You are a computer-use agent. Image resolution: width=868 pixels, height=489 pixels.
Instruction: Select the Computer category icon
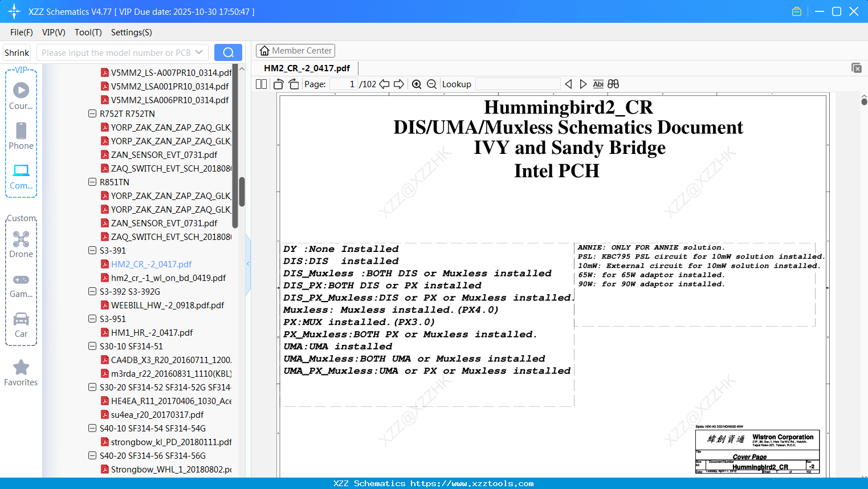pos(21,170)
